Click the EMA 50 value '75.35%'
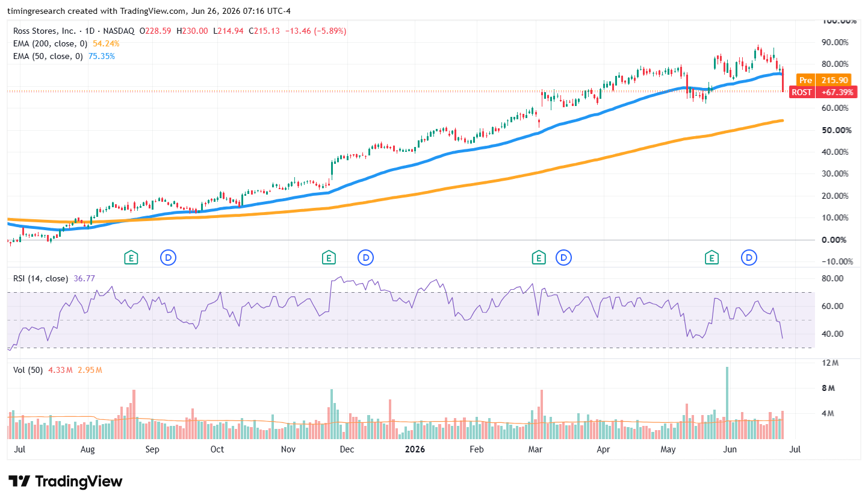Image resolution: width=868 pixels, height=503 pixels. [101, 56]
